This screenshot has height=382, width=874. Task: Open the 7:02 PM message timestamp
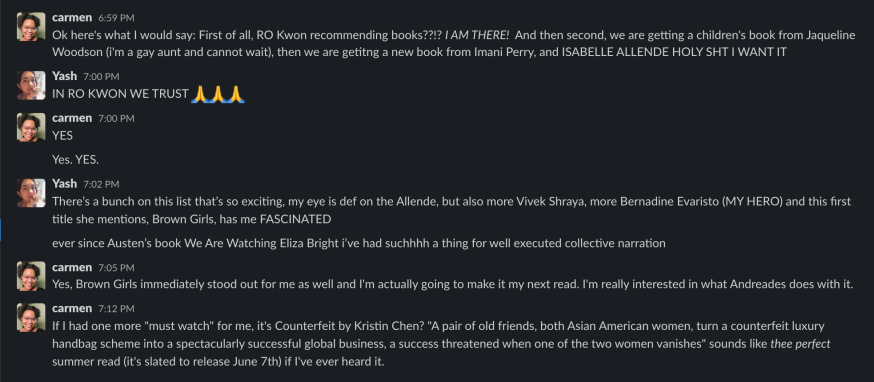(x=101, y=184)
